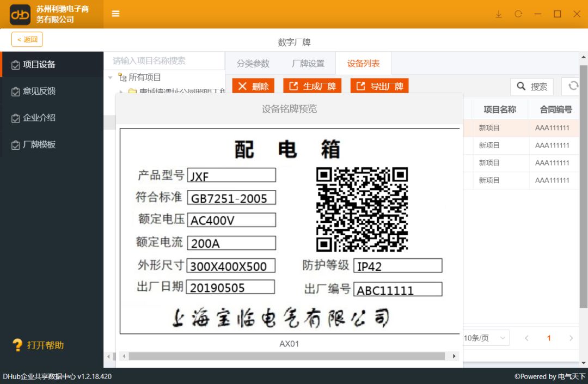Click the 导出厂牌 button
Image resolution: width=588 pixels, height=384 pixels.
379,86
